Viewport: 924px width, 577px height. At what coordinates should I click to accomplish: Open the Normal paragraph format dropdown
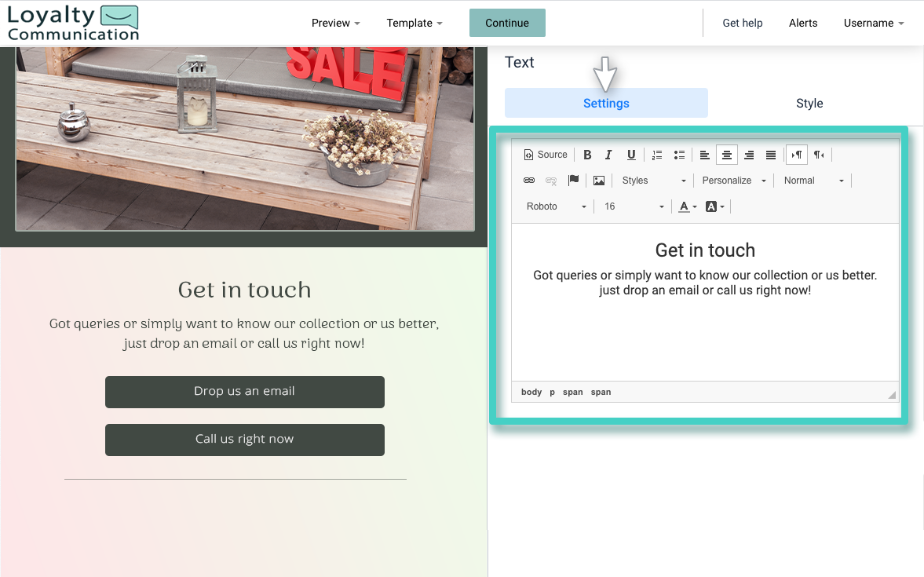pos(814,181)
